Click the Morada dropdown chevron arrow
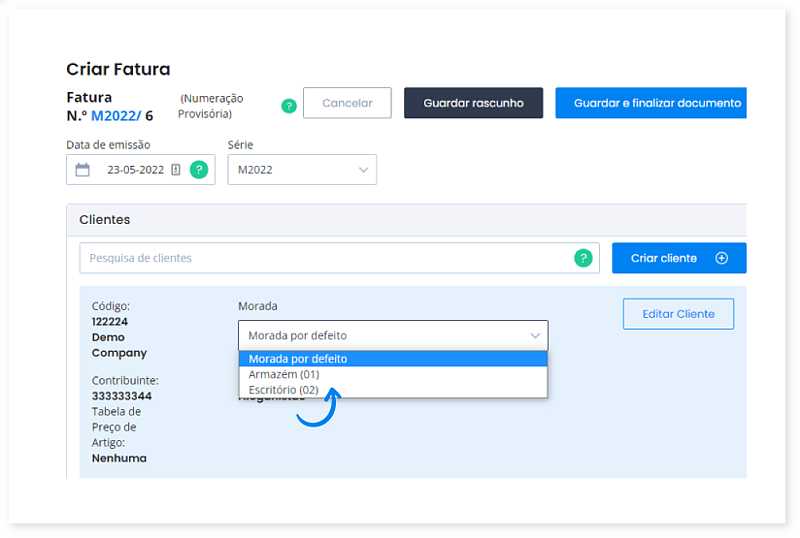The image size is (800, 538). 534,335
